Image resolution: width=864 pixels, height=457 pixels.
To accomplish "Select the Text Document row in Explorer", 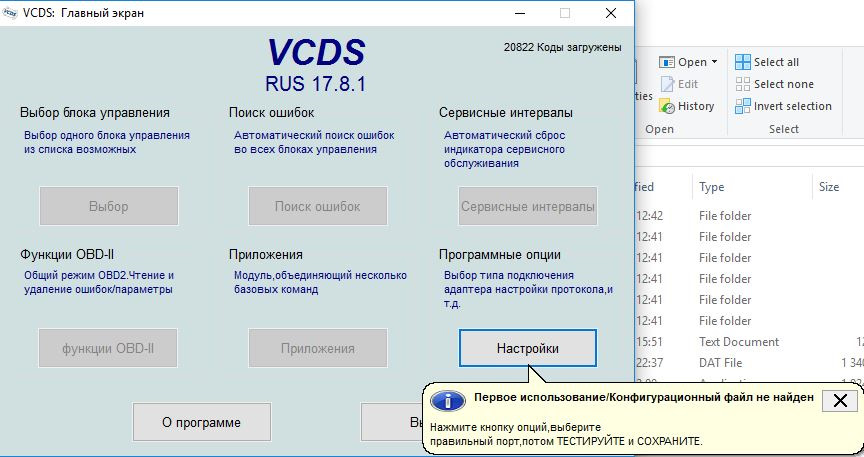I will tap(749, 342).
